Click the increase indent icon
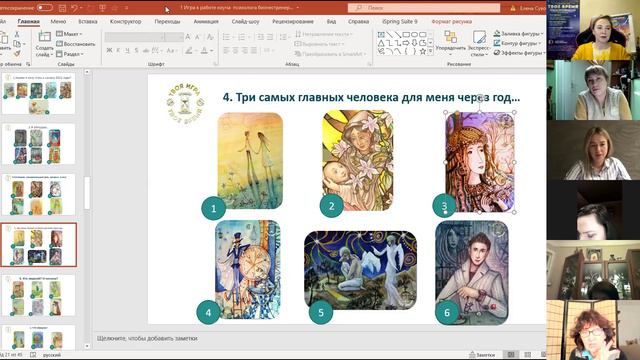The height and width of the screenshot is (360, 640). tap(270, 37)
